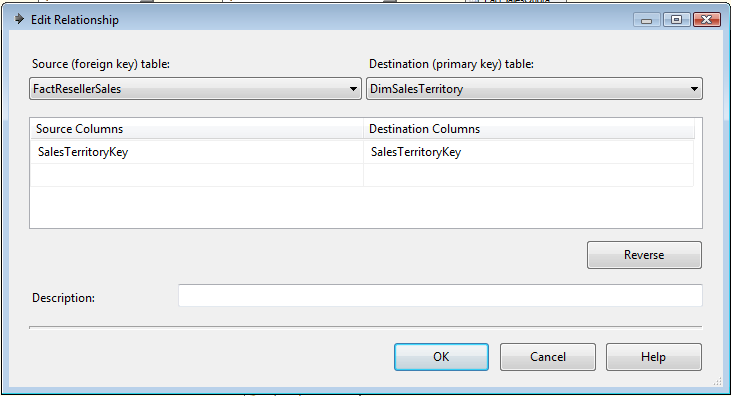This screenshot has height=397, width=731.
Task: Click the Cancel button
Action: [x=548, y=357]
